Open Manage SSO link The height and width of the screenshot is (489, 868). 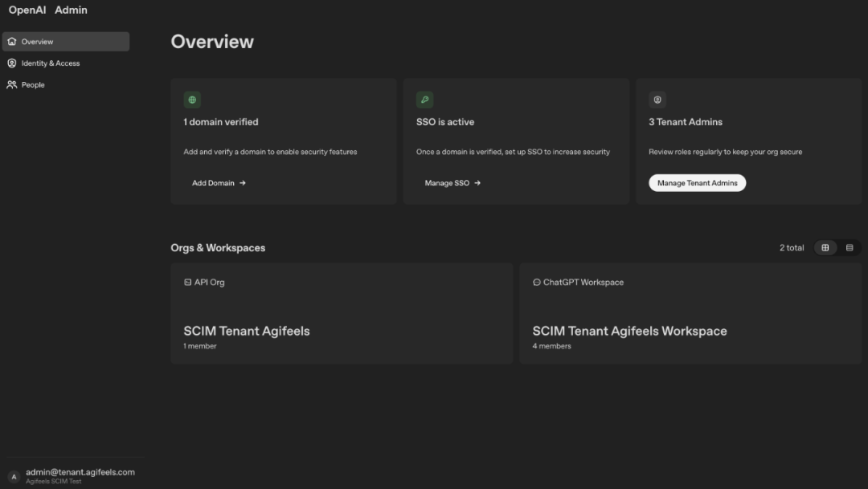tap(452, 183)
